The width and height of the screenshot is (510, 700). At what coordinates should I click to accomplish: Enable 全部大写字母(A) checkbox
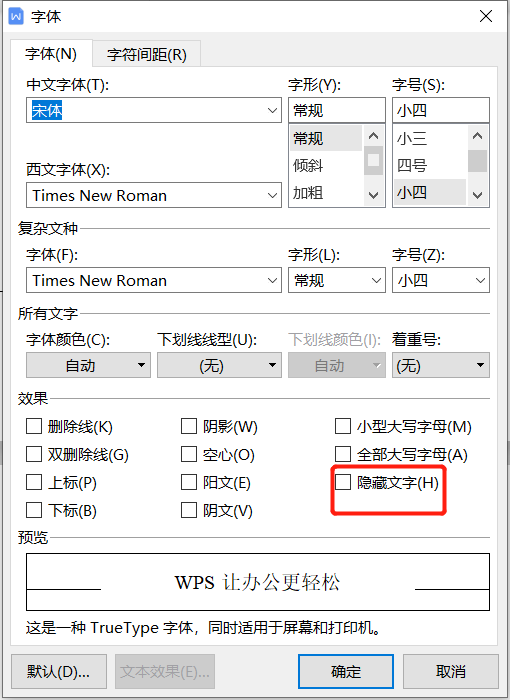343,454
